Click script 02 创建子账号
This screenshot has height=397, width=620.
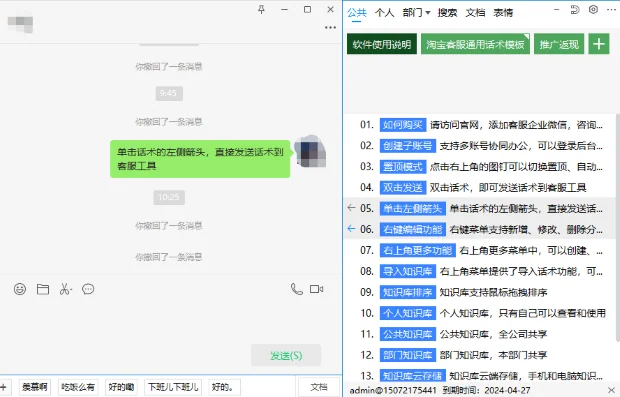[x=481, y=146]
